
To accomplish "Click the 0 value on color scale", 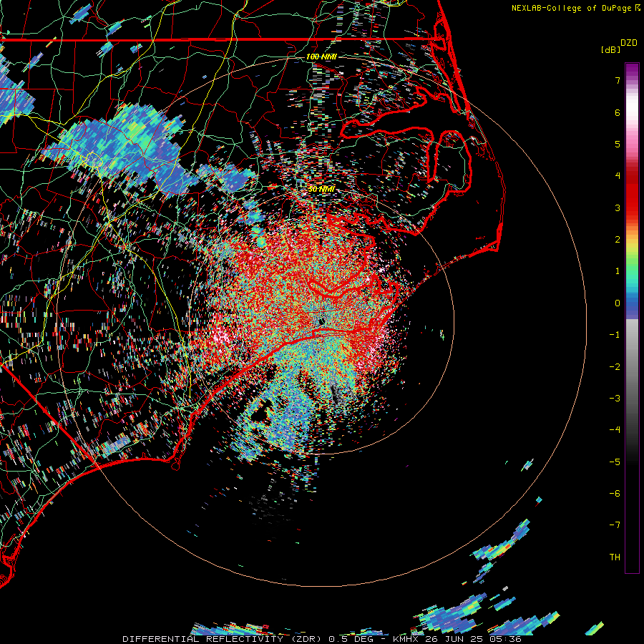I will 618,303.
